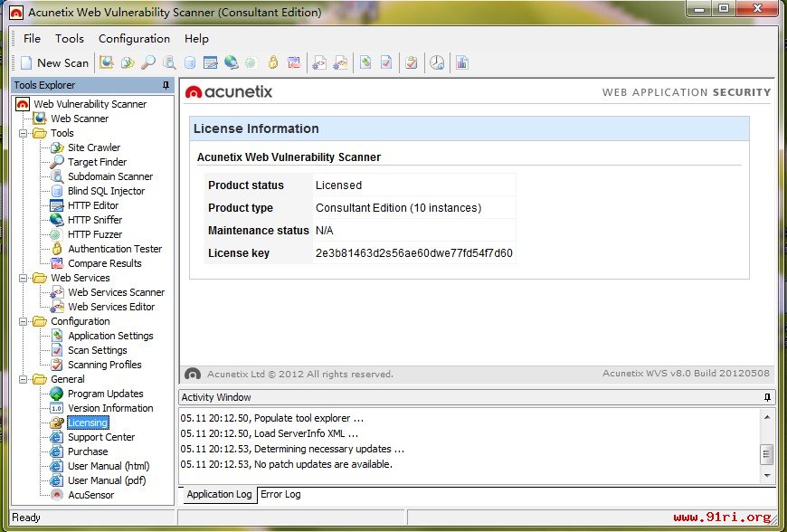Open Target Finder magnifier icon in toolbar

pyautogui.click(x=148, y=62)
